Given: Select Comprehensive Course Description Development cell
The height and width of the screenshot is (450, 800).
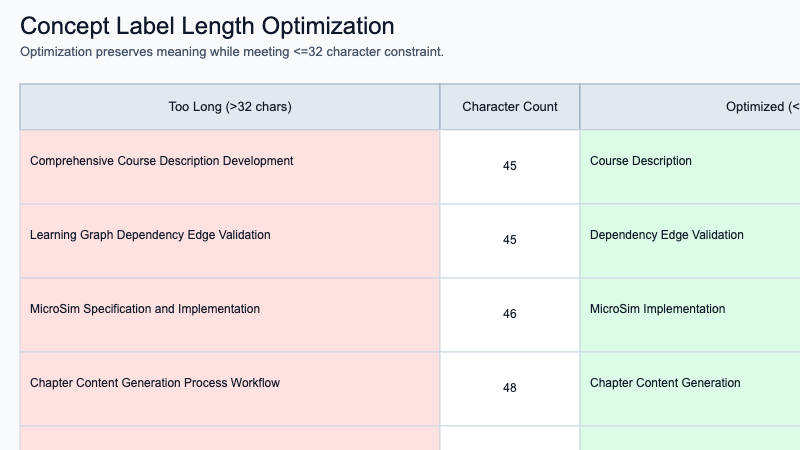Looking at the screenshot, I should (x=230, y=167).
